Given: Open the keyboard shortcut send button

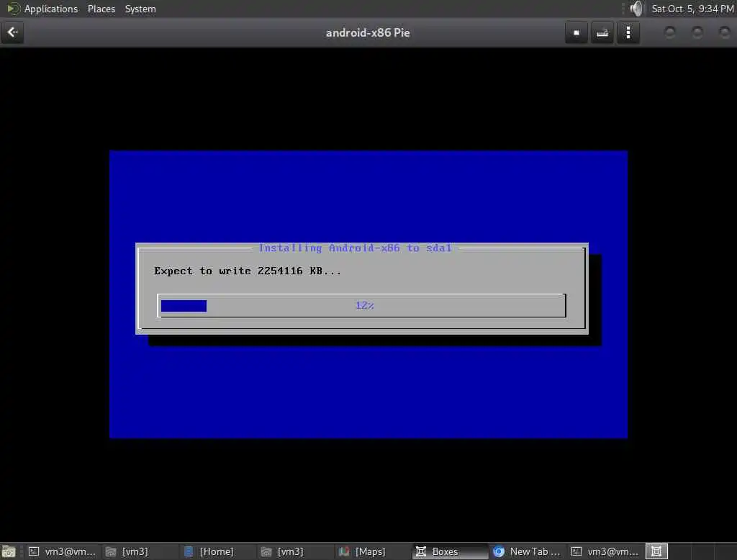Looking at the screenshot, I should (x=602, y=32).
